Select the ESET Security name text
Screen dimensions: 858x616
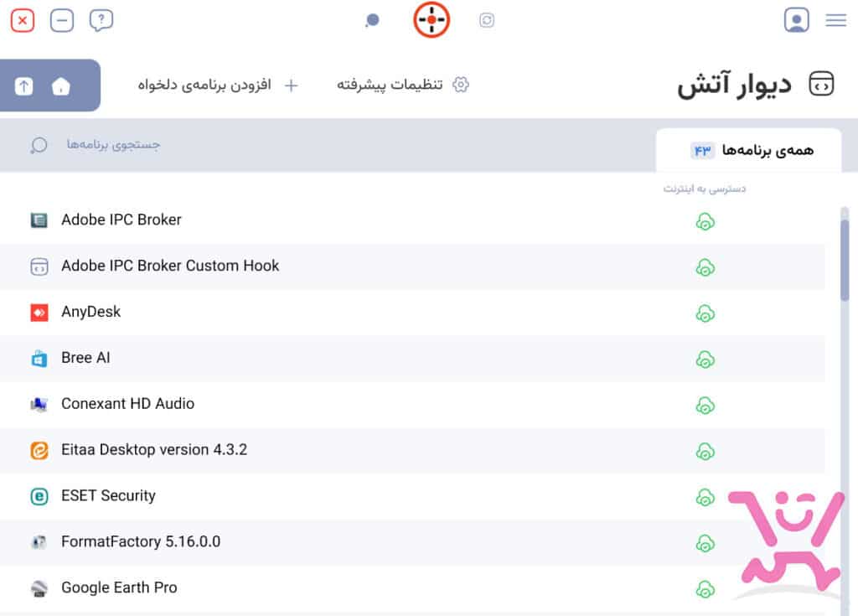pyautogui.click(x=108, y=495)
